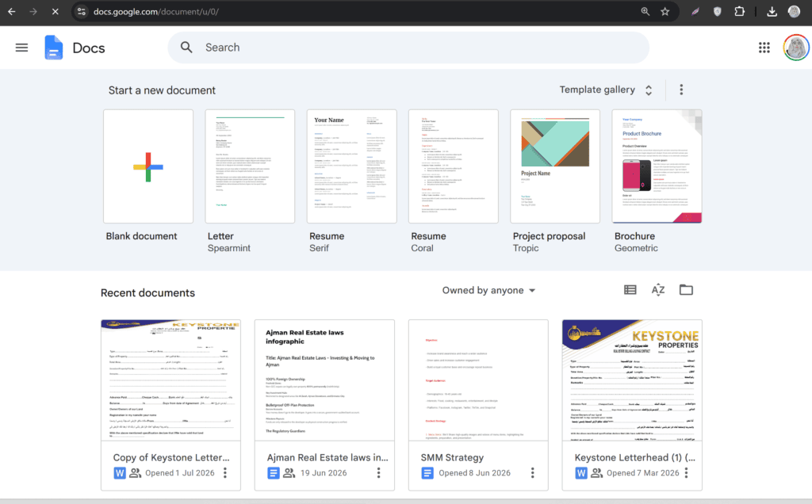Open more options for Ajman Real Estate laws
This screenshot has height=504, width=812.
coord(378,472)
